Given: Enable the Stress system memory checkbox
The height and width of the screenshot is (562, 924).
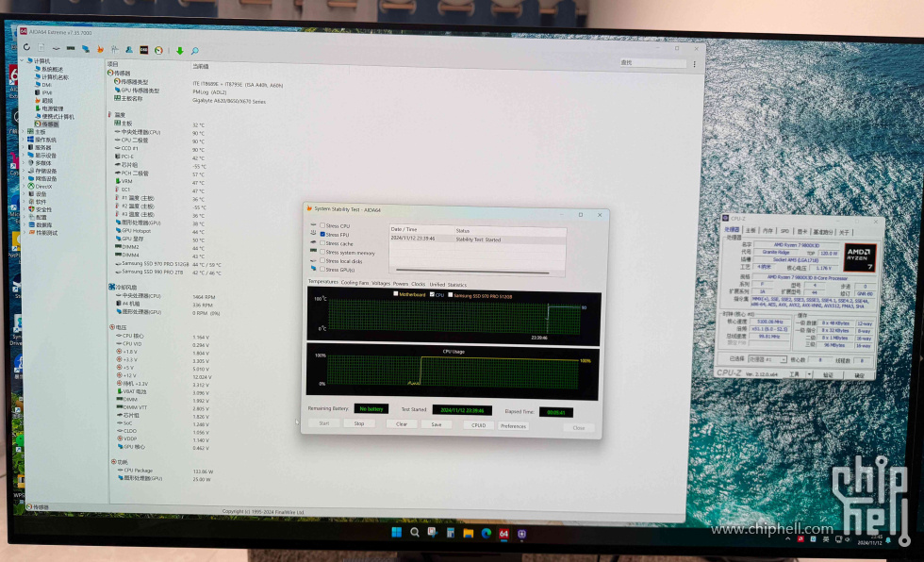Looking at the screenshot, I should (x=322, y=252).
